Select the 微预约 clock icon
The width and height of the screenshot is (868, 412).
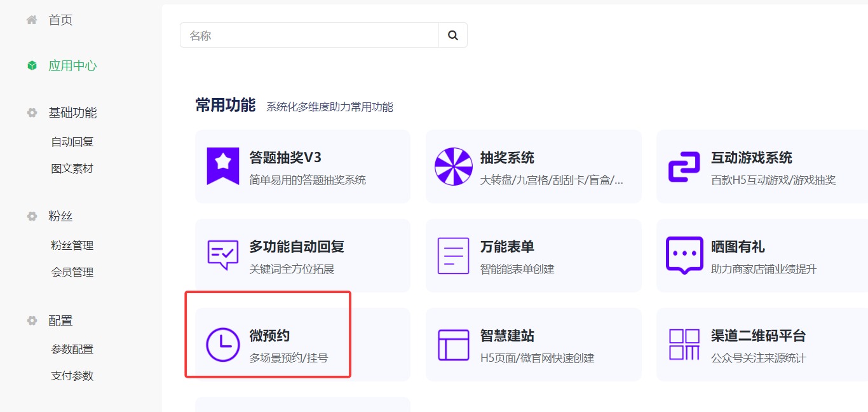[222, 344]
